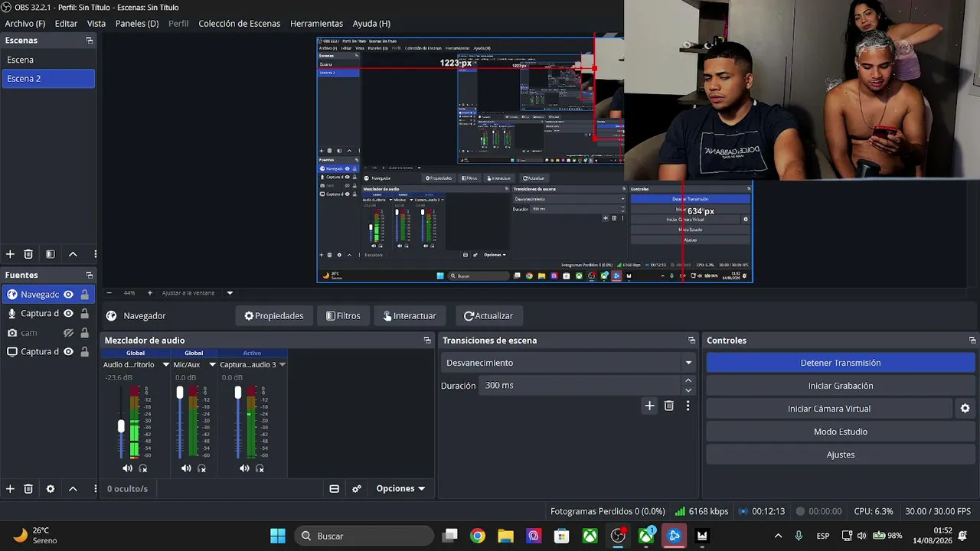Move the selected source up in Fuentes
The height and width of the screenshot is (551, 980).
tap(73, 488)
